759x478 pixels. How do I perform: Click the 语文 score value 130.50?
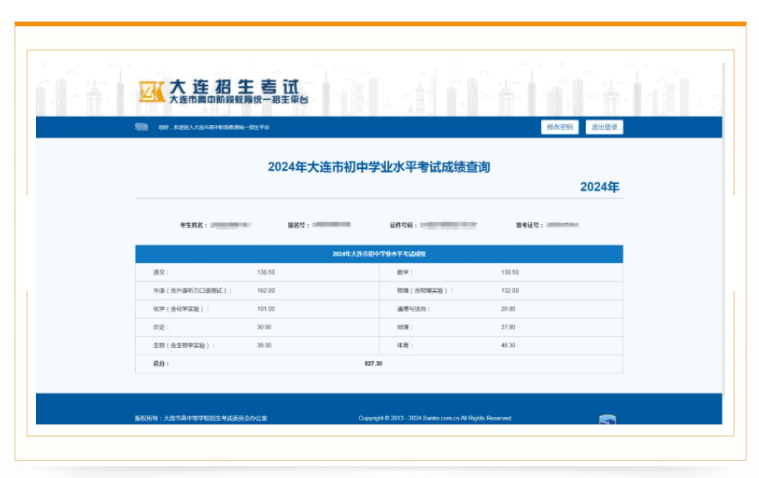click(266, 272)
